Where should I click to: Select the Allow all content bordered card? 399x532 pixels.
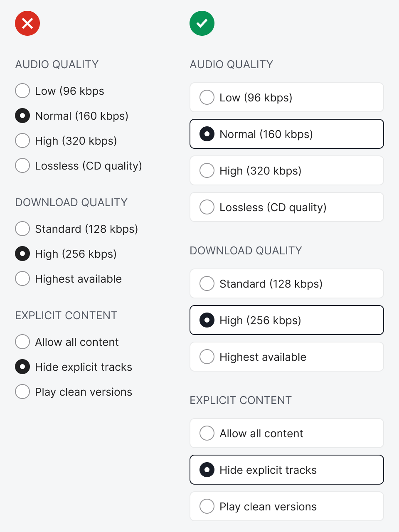pyautogui.click(x=286, y=433)
